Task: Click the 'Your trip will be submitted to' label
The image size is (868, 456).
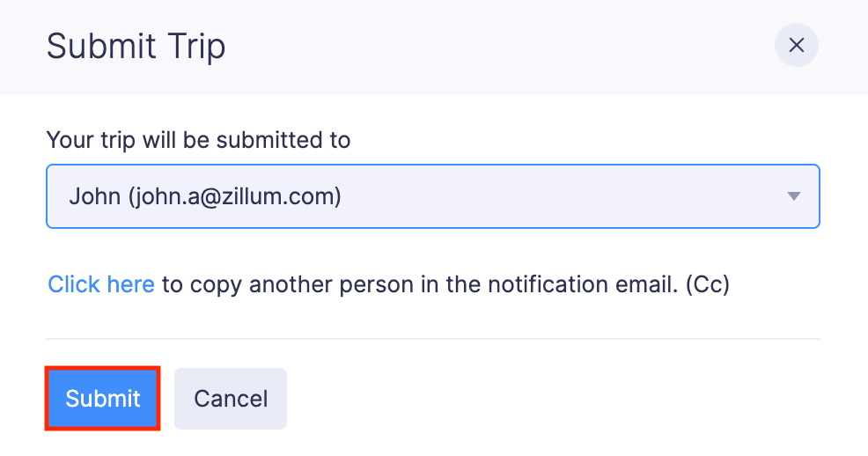Action: pyautogui.click(x=198, y=139)
